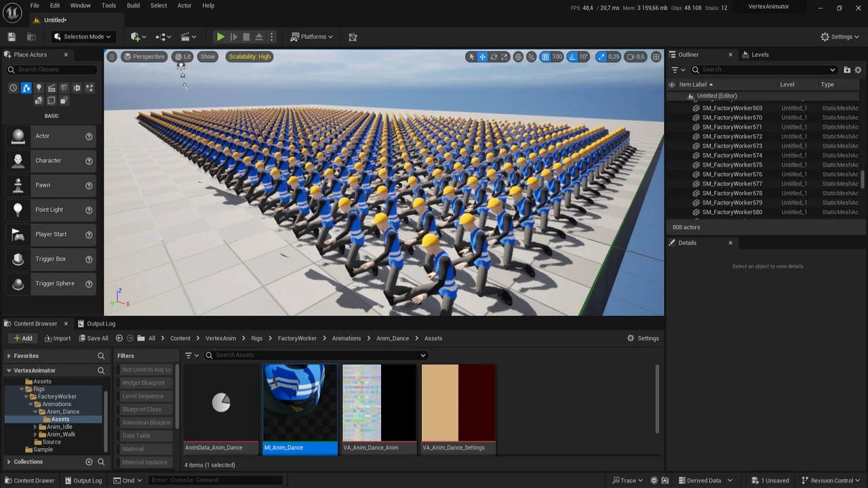Open the Build menu

point(133,5)
